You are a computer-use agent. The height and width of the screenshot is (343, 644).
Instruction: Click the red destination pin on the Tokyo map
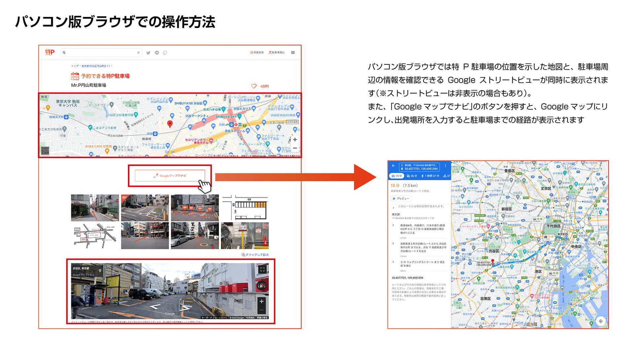493,262
